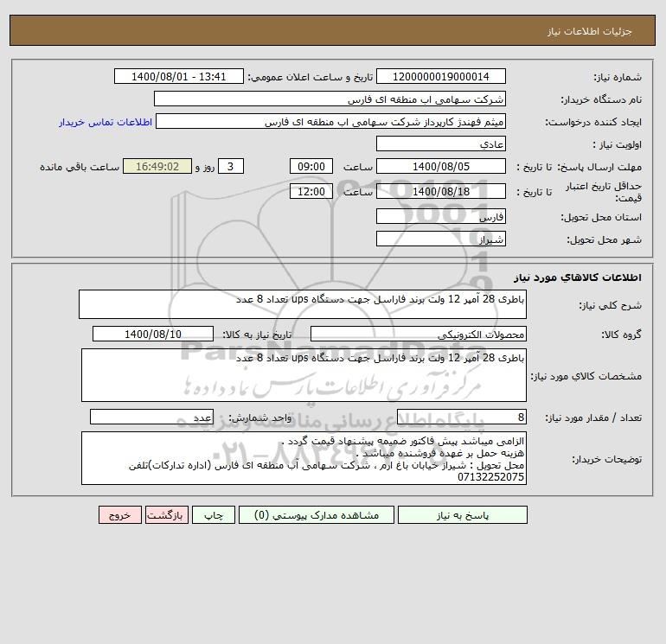Click the validity time field 12:00
Viewport: 666px width, 644px height.
[311, 191]
